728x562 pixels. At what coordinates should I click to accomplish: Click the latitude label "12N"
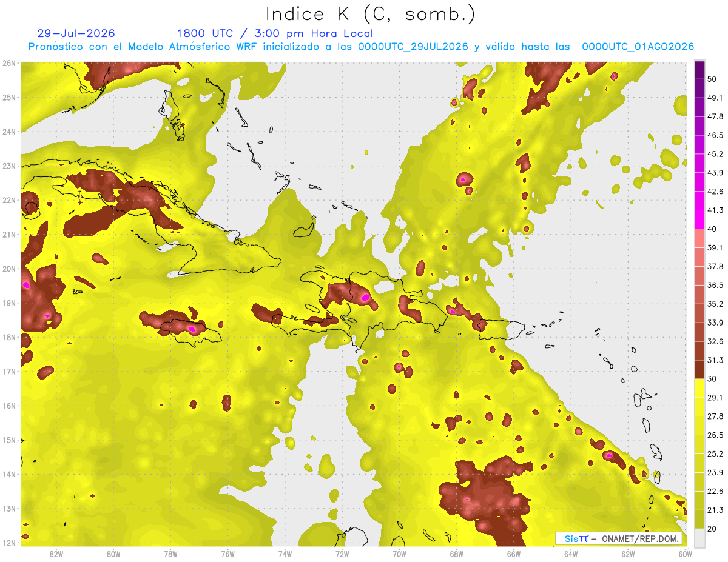tap(8, 543)
